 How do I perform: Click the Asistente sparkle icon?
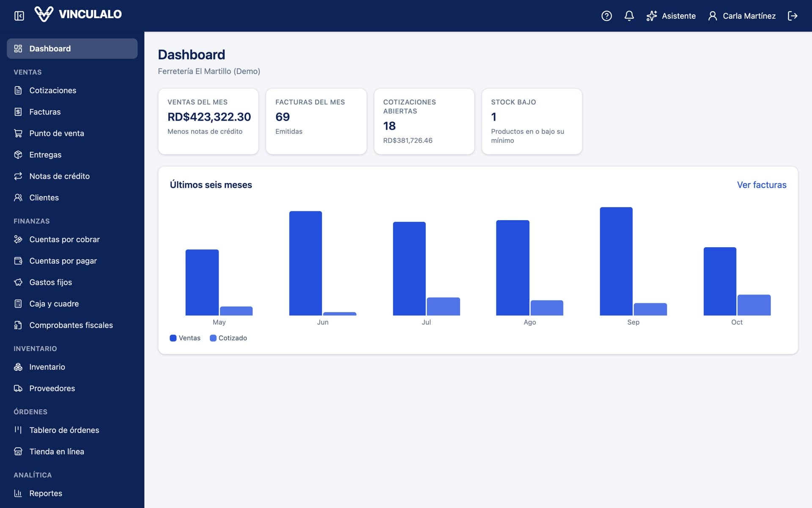tap(652, 16)
